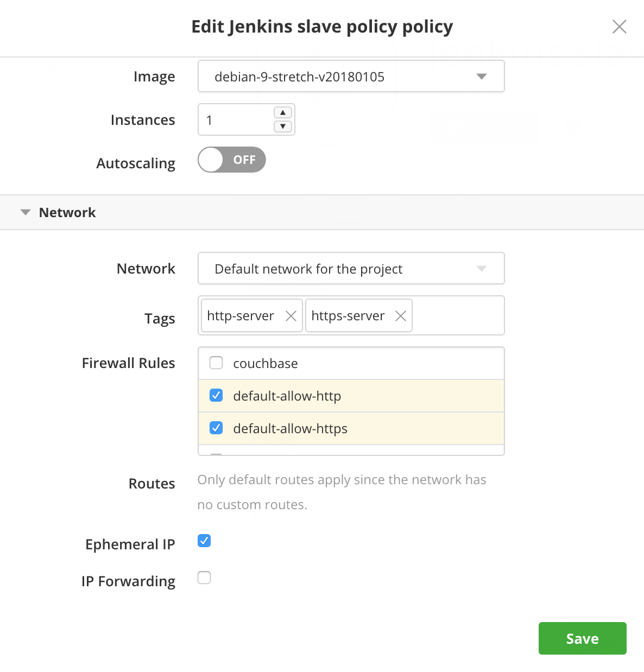Screen dimensions: 644x672
Task: Click the Firewall Rules field label
Action: click(129, 363)
